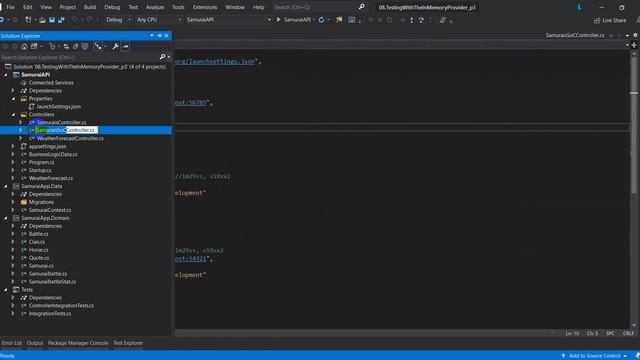The height and width of the screenshot is (360, 640).
Task: Click the search magnifier in Solution Explorer
Action: point(162,57)
